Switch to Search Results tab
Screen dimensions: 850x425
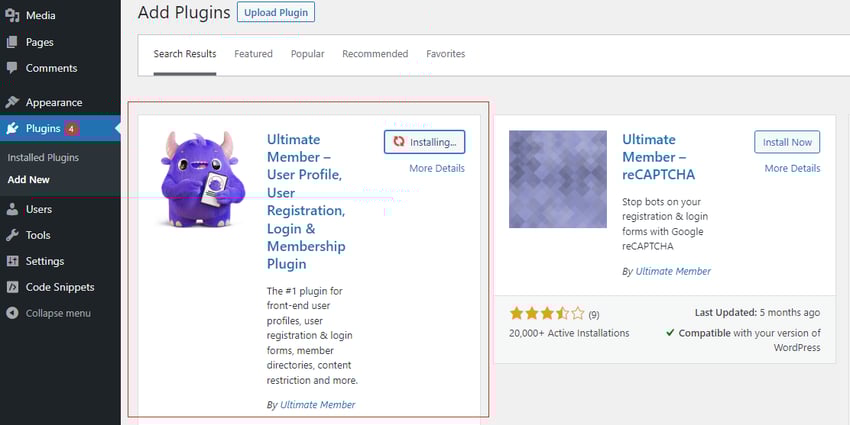point(185,54)
